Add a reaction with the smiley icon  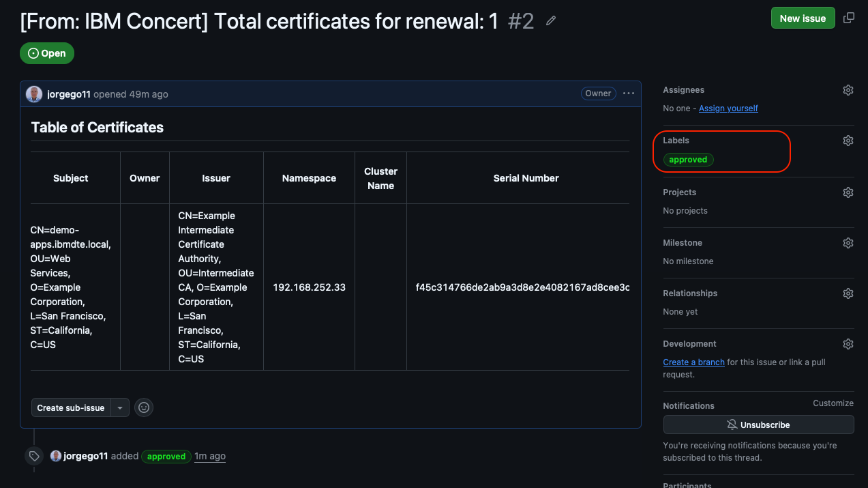[x=144, y=407]
